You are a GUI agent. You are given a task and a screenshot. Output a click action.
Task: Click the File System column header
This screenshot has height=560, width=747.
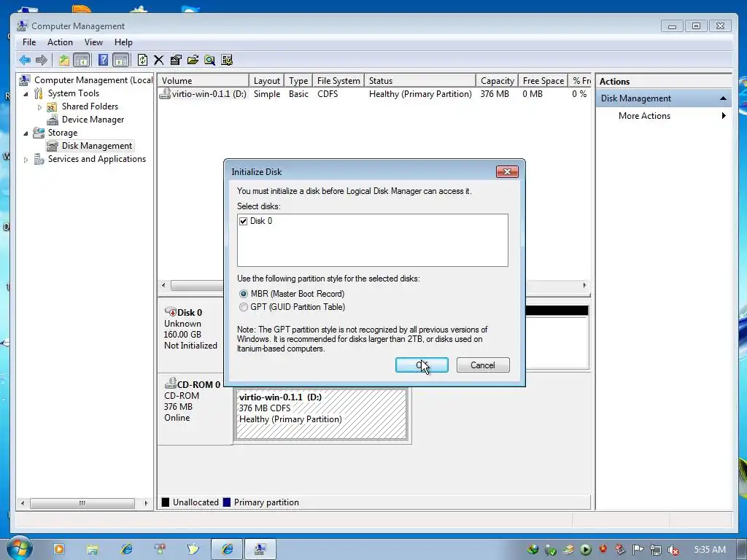click(x=338, y=81)
